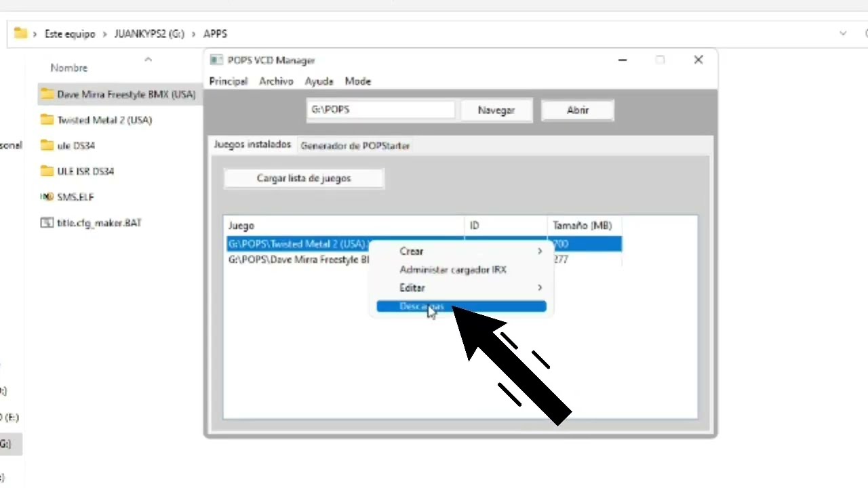Switch to Generador de POPStarter tab
868x488 pixels.
click(355, 146)
